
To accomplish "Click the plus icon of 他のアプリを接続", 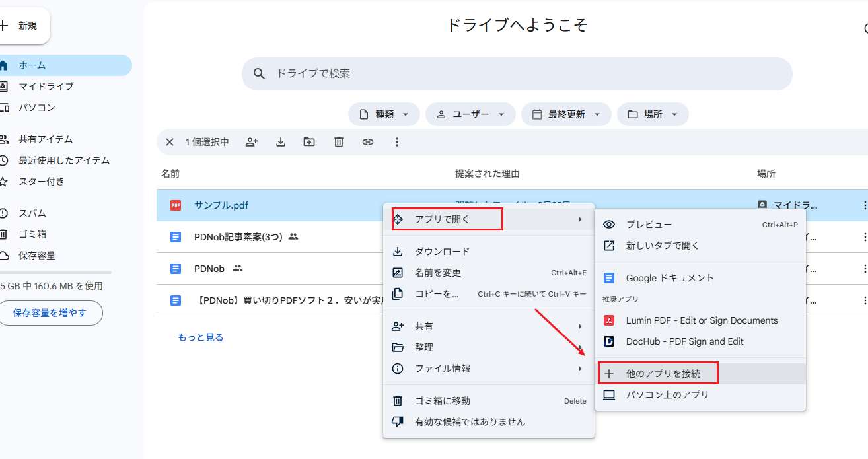I will coord(609,374).
